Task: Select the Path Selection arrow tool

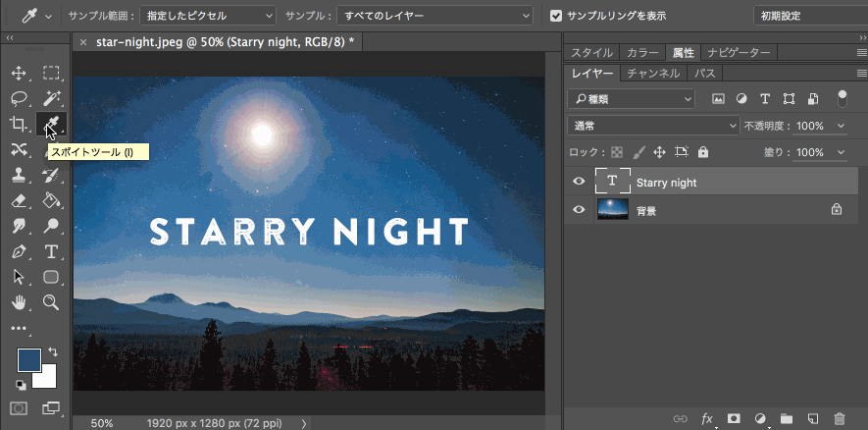Action: 19,277
